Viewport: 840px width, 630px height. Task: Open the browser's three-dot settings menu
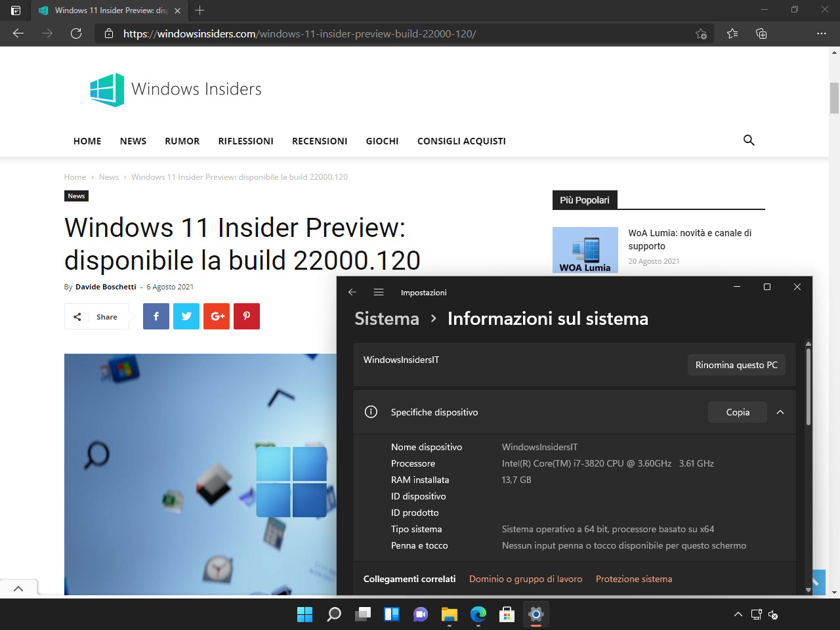pos(822,33)
